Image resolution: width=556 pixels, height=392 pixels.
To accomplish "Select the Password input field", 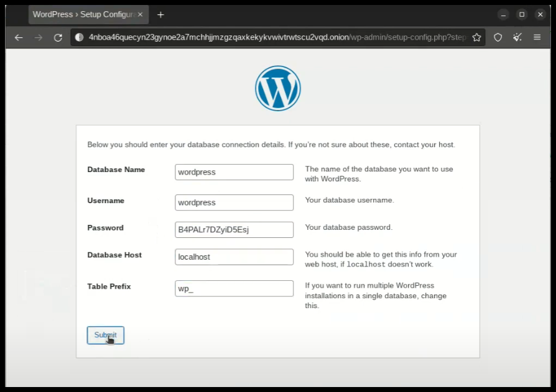I will coord(234,230).
